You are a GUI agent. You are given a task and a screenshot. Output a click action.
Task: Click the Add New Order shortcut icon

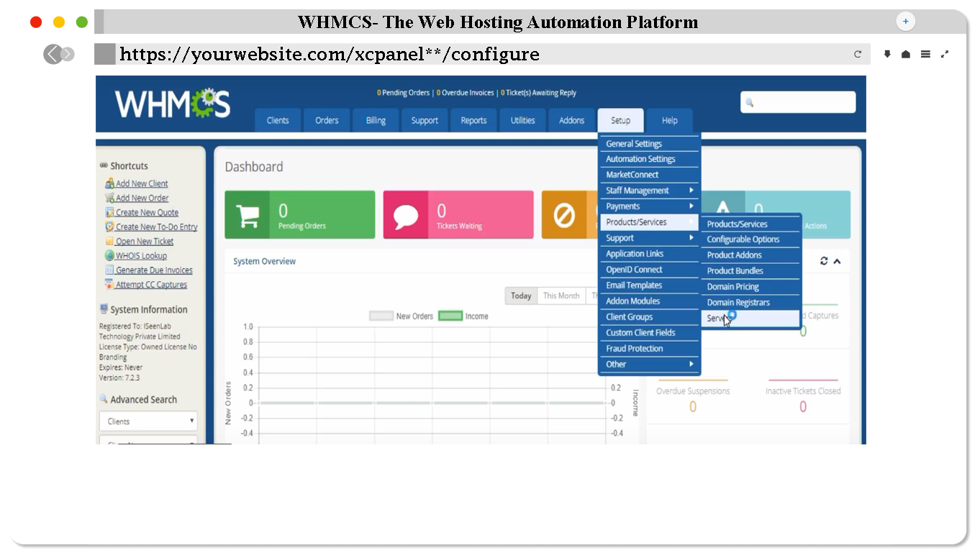(109, 198)
